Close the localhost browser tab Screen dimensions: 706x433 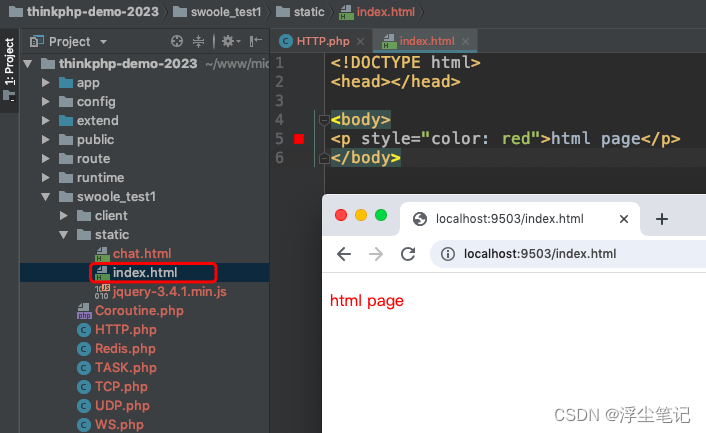[x=624, y=219]
